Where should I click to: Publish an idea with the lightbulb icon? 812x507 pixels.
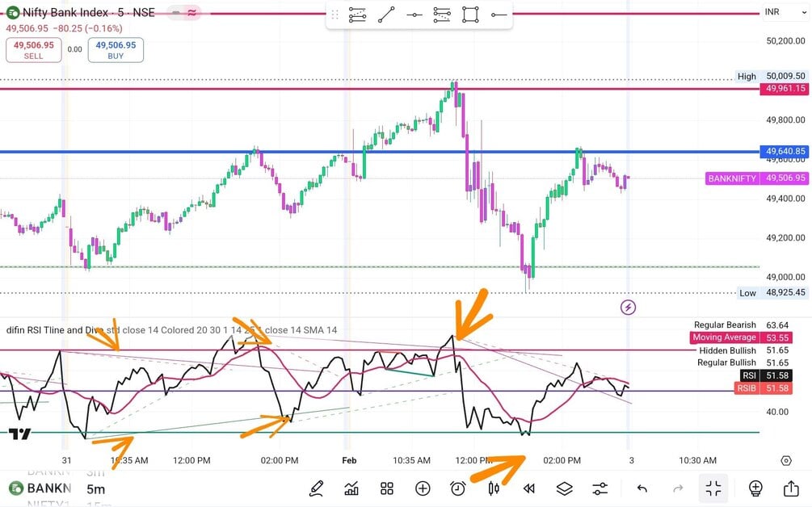pyautogui.click(x=755, y=488)
